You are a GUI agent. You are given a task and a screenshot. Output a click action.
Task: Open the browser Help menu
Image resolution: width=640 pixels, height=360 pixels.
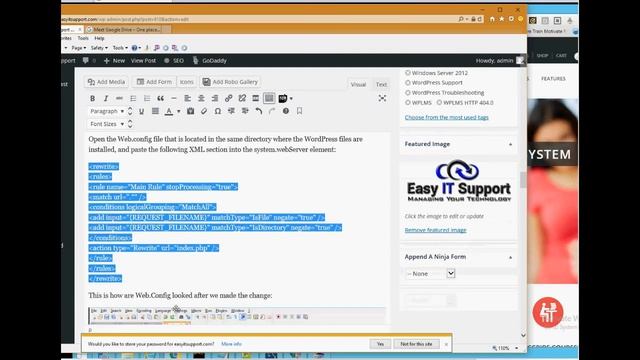pyautogui.click(x=99, y=38)
